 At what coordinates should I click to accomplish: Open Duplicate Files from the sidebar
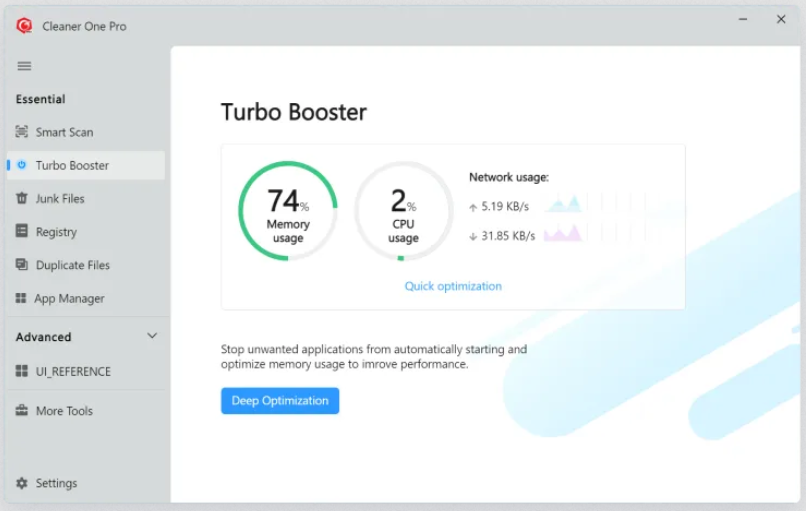point(72,265)
